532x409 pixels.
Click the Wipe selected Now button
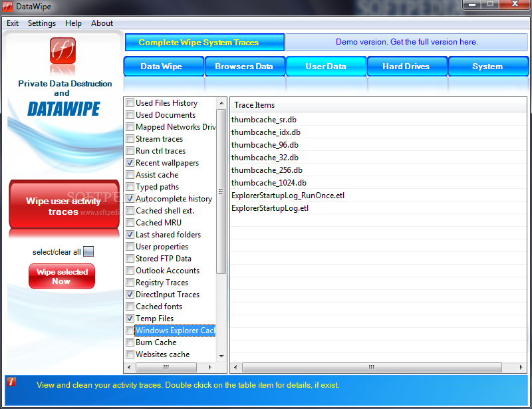coord(62,276)
